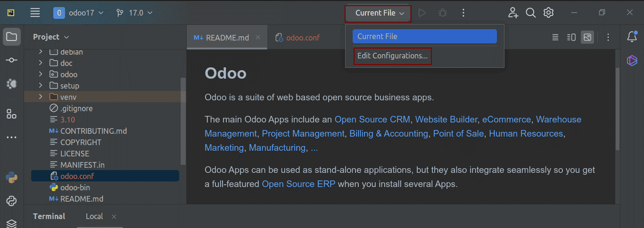The height and width of the screenshot is (228, 644).
Task: Open Current File run configuration dropdown
Action: 378,13
